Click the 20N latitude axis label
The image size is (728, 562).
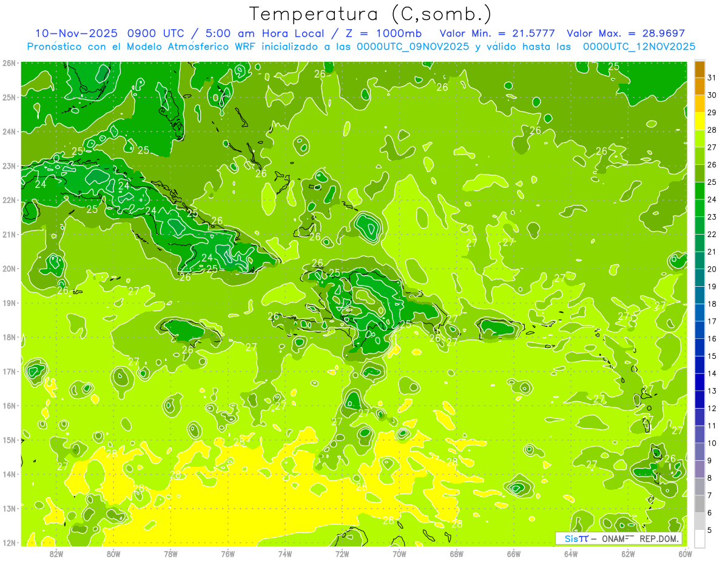[9, 269]
